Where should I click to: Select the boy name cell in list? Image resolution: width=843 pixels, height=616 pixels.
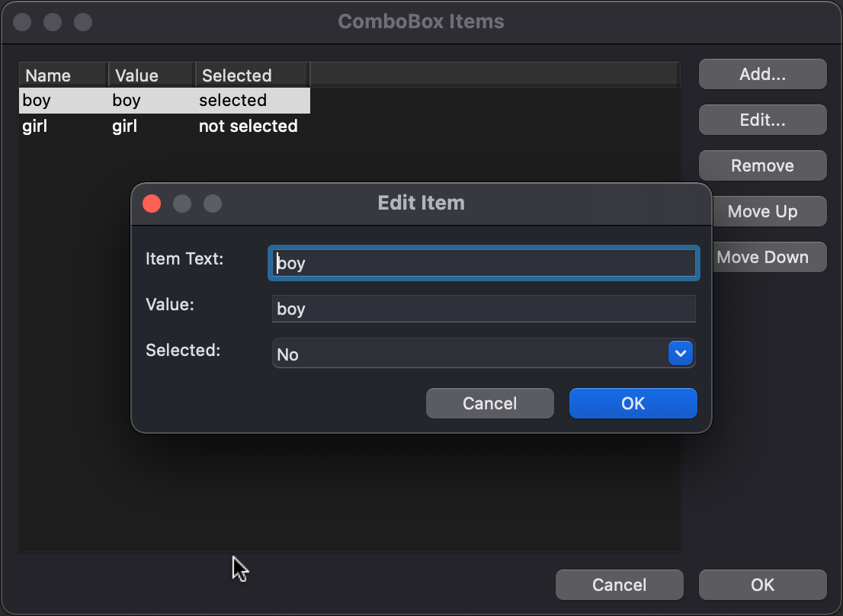[37, 101]
